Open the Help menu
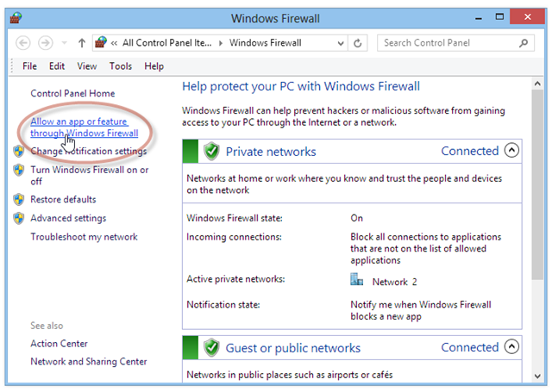Image resolution: width=552 pixels, height=392 pixels. click(154, 65)
